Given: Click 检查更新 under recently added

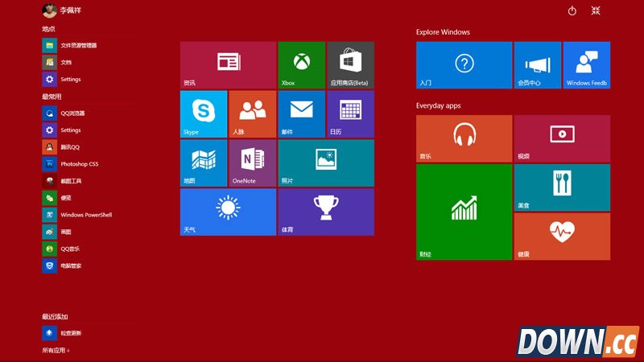Looking at the screenshot, I should [70, 333].
